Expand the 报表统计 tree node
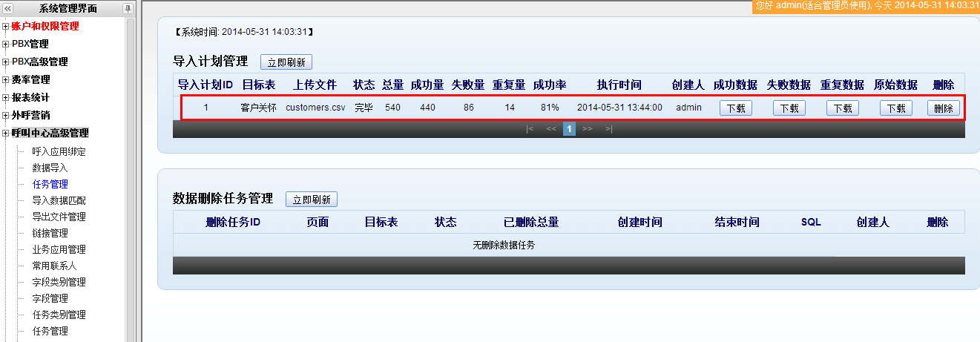 pos(6,98)
